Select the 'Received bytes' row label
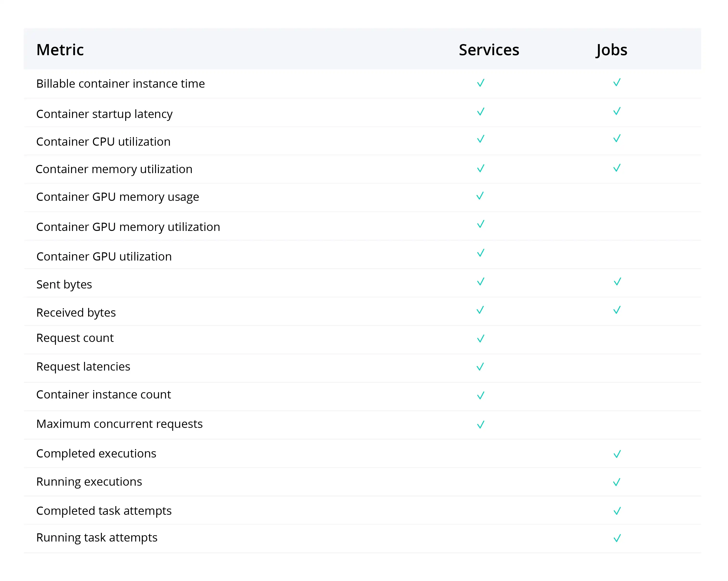Image resolution: width=728 pixels, height=581 pixels. tap(76, 313)
